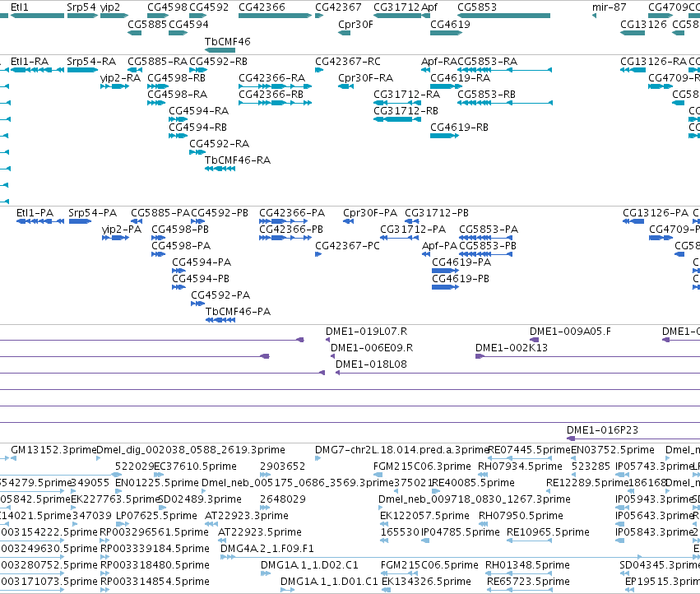Image resolution: width=700 pixels, height=594 pixels.
Task: Click transcript CG42366-RA
Action: 275,86
